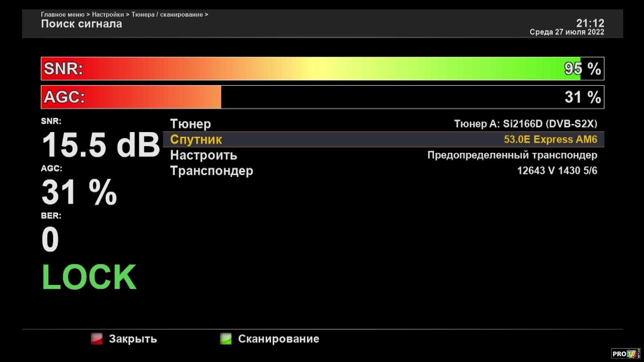Click the 21:12 clock display
This screenshot has height=362, width=644.
point(590,23)
